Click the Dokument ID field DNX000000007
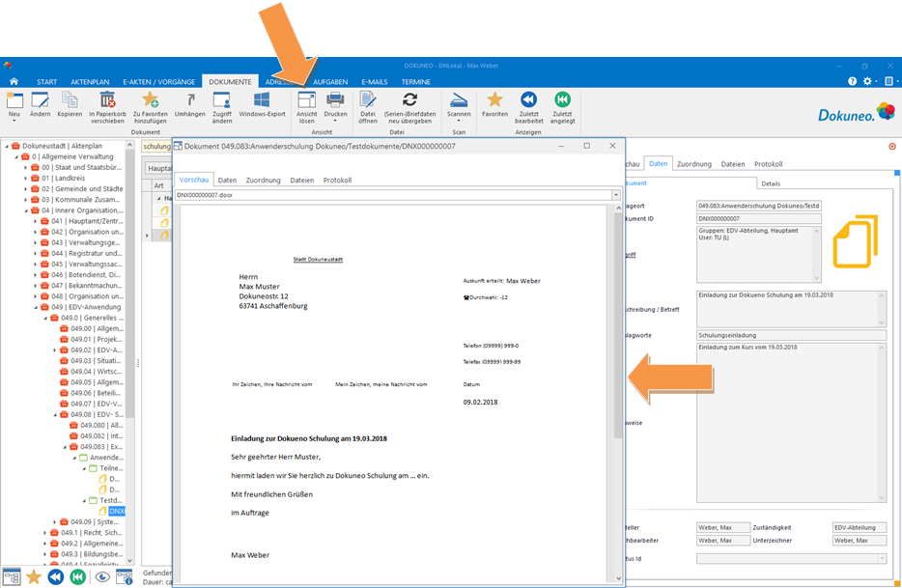 [759, 218]
